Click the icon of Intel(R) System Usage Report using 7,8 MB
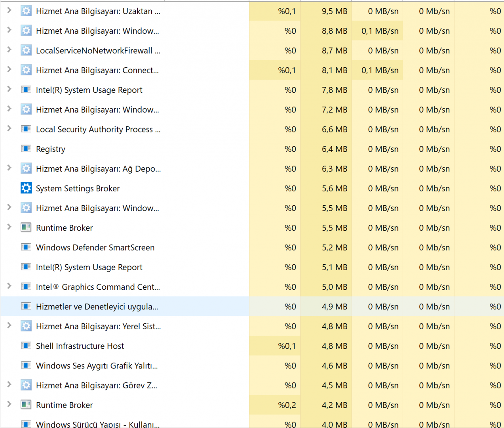Viewport: 504px width, 428px height. (x=26, y=90)
